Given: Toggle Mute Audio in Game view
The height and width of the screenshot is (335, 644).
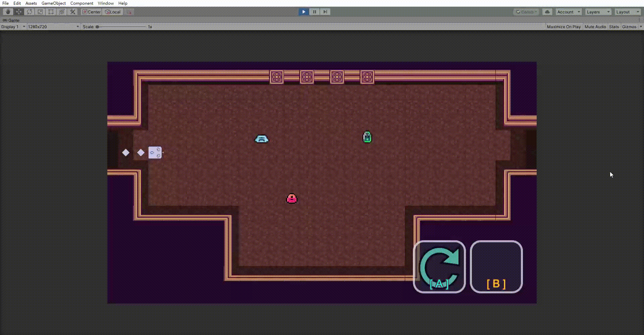Looking at the screenshot, I should (595, 27).
